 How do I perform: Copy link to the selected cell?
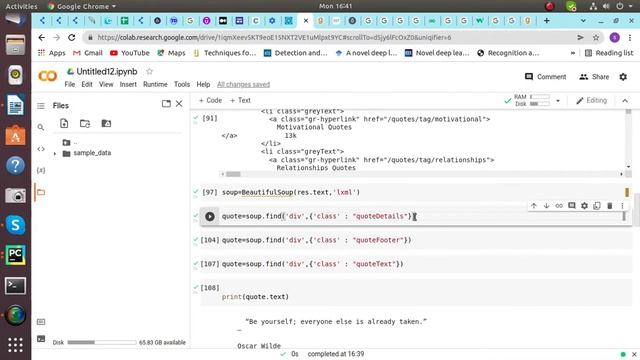pyautogui.click(x=559, y=206)
